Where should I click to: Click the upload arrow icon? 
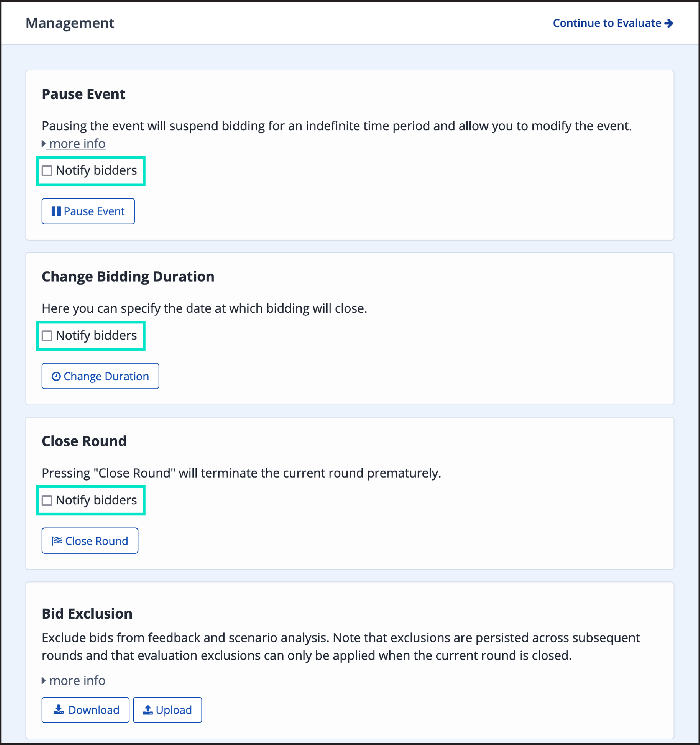click(x=148, y=710)
